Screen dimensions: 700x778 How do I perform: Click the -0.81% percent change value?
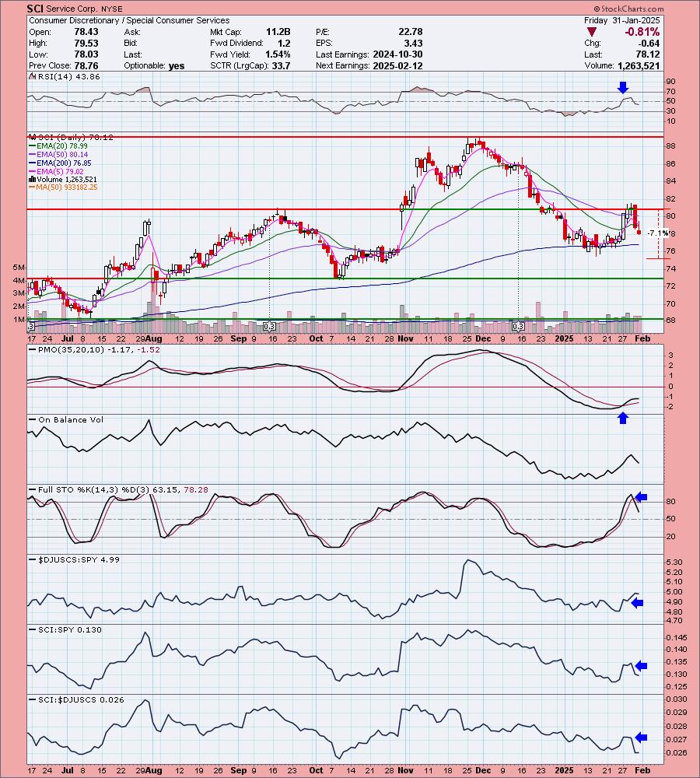click(x=642, y=32)
